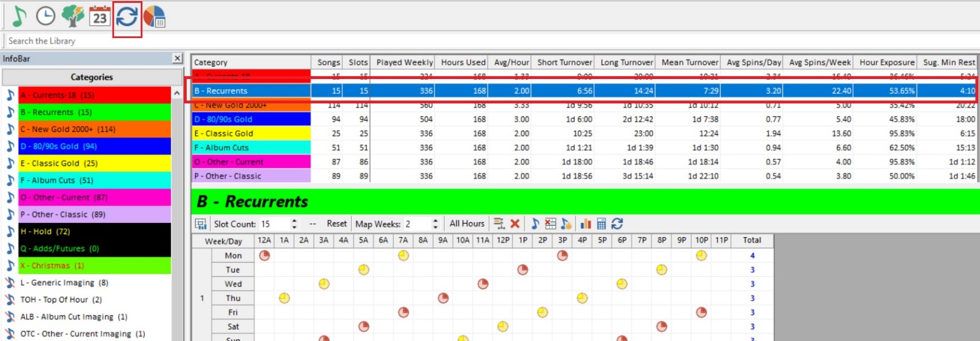Click the Hour Exposure column header
The image size is (980, 341).
(886, 62)
